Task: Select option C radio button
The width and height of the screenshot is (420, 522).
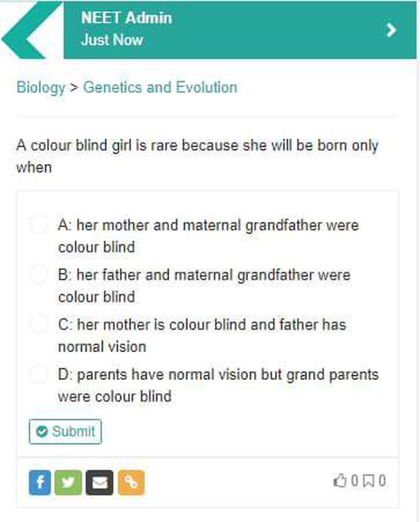Action: (39, 324)
